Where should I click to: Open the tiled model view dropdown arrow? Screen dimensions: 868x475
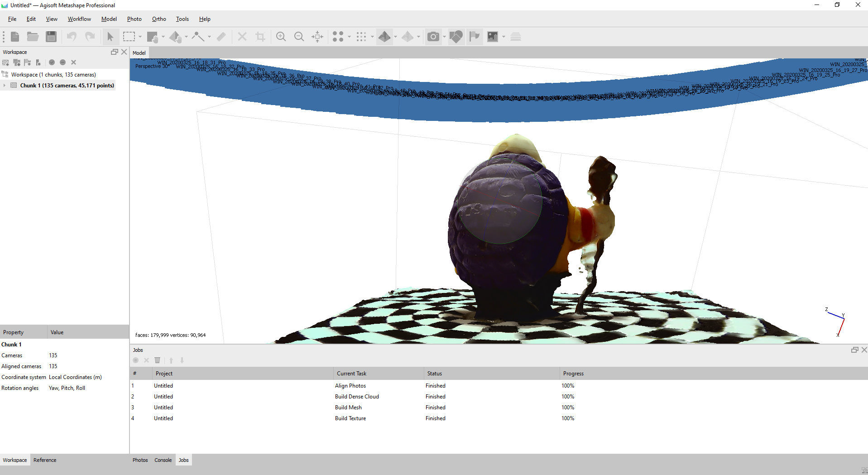tap(418, 37)
